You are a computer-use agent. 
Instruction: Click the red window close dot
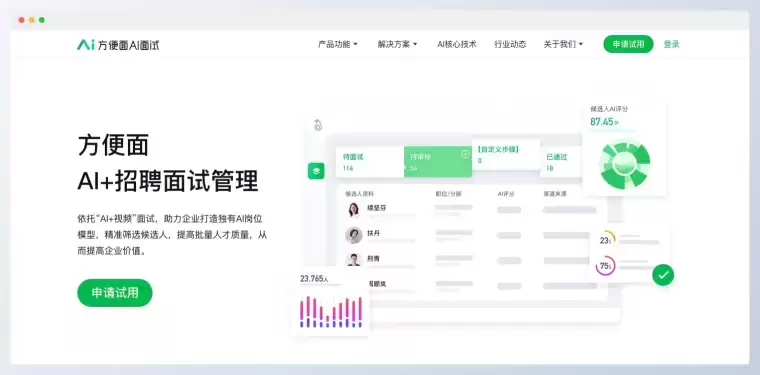21,20
